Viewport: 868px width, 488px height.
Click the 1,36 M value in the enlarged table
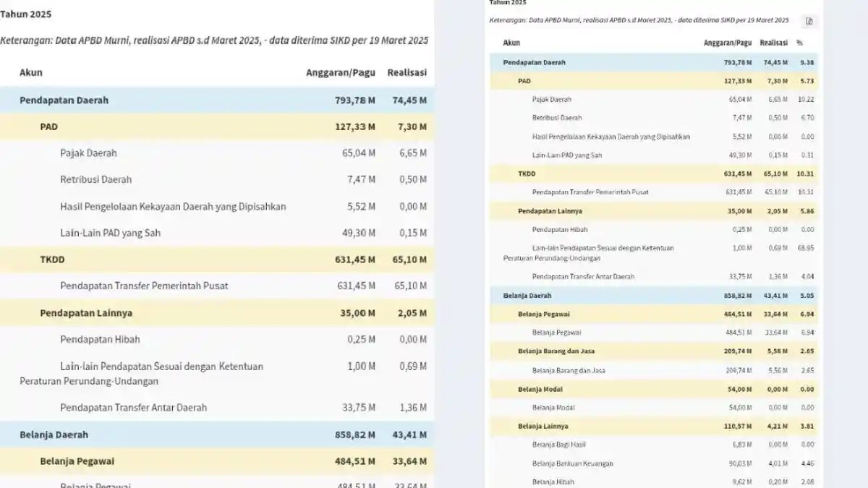tap(413, 407)
